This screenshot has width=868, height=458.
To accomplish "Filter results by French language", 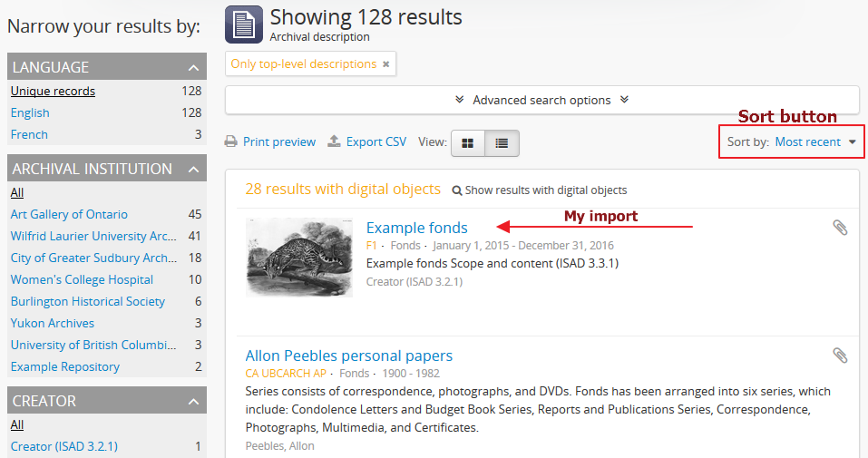I will (29, 134).
